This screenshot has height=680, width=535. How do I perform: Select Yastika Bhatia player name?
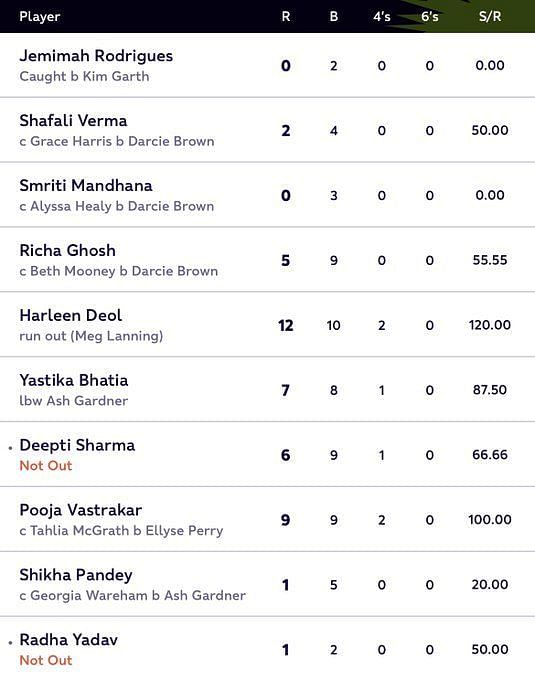point(74,380)
